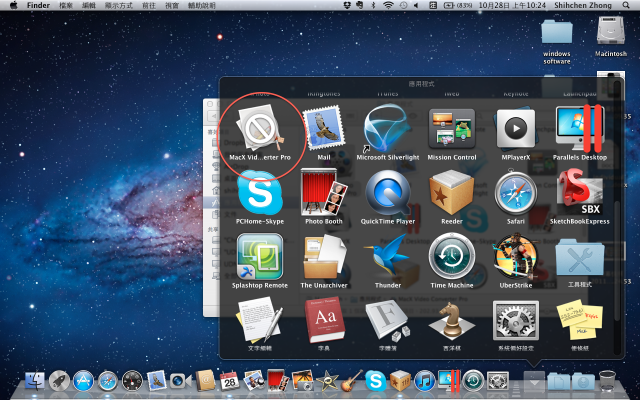Show the battery status menu
640x400 pixels.
[456, 5]
